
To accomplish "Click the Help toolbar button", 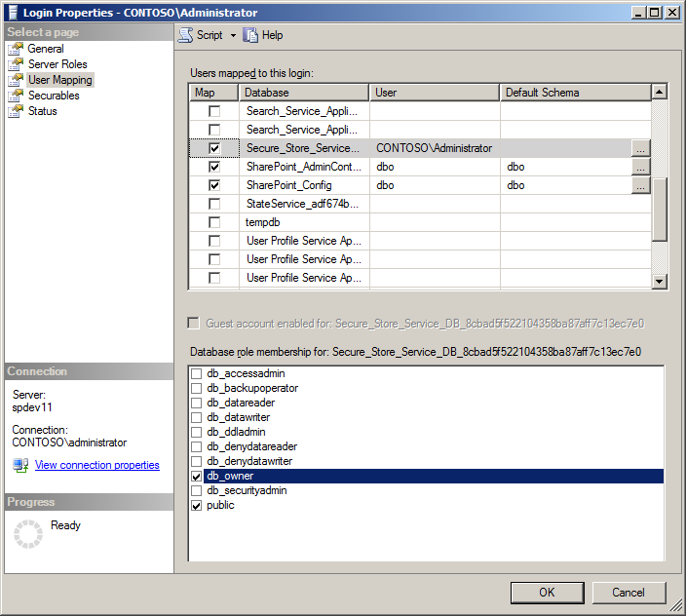I will (x=263, y=35).
